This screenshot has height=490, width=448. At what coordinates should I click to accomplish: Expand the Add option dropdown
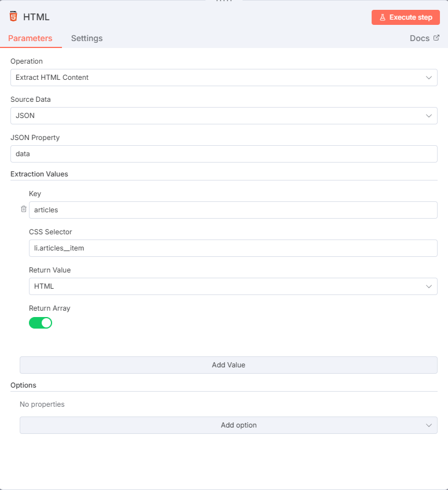click(x=228, y=425)
